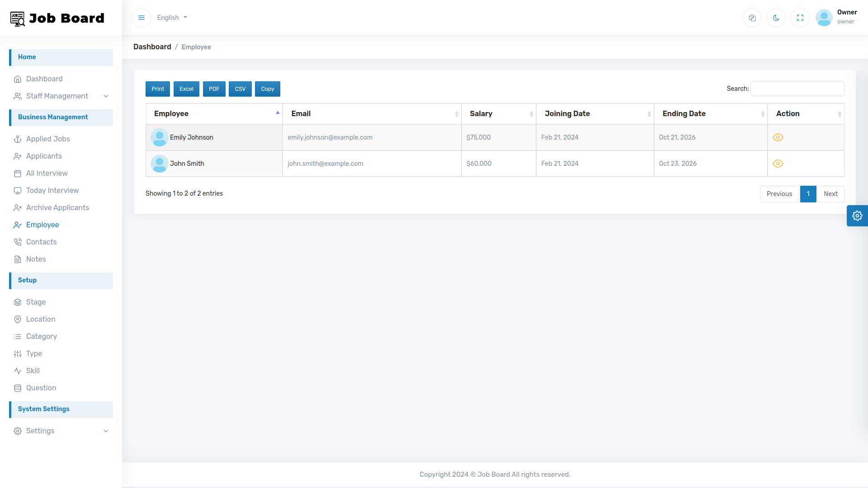Viewport: 868px width, 488px height.
Task: Expand the English language dropdown
Action: [171, 18]
